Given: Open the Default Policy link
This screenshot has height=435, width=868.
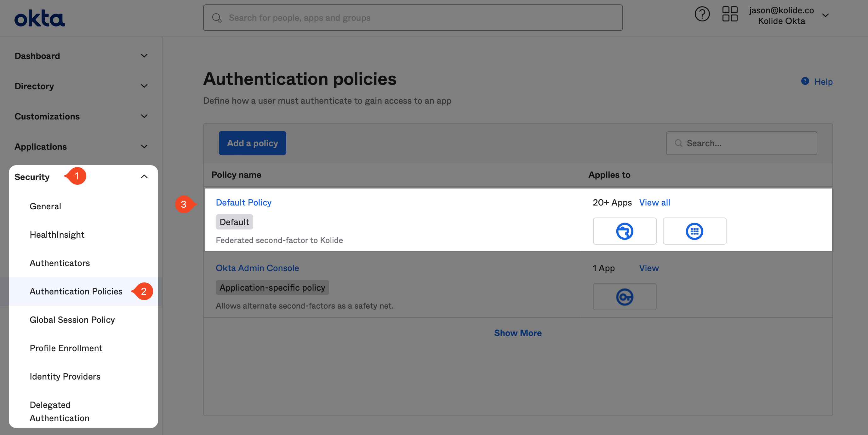Looking at the screenshot, I should click(x=244, y=203).
